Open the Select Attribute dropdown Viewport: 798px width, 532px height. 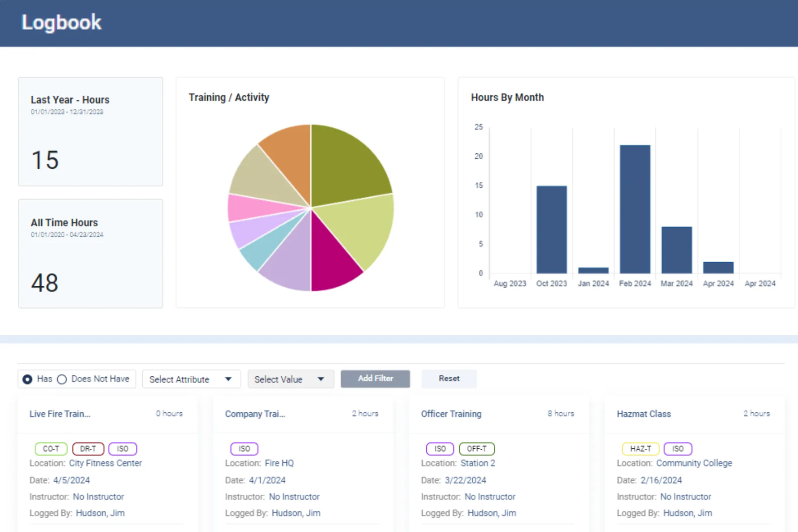tap(191, 379)
